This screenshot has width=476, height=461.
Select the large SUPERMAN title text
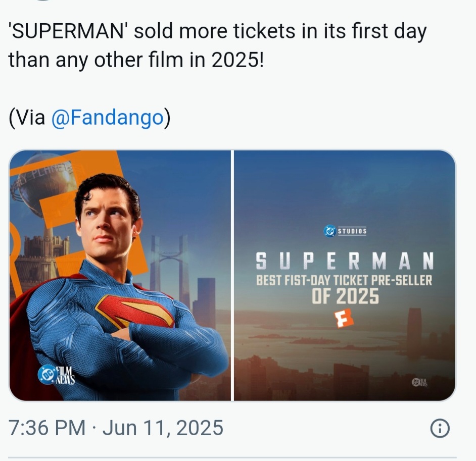[345, 261]
